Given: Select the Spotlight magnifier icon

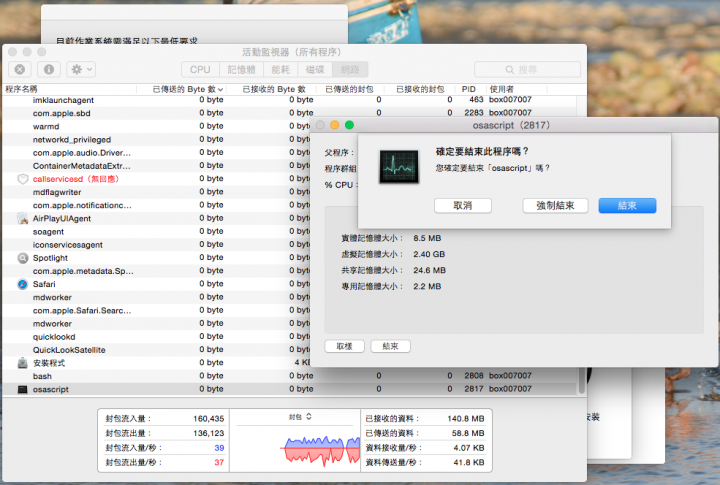Looking at the screenshot, I should point(22,258).
